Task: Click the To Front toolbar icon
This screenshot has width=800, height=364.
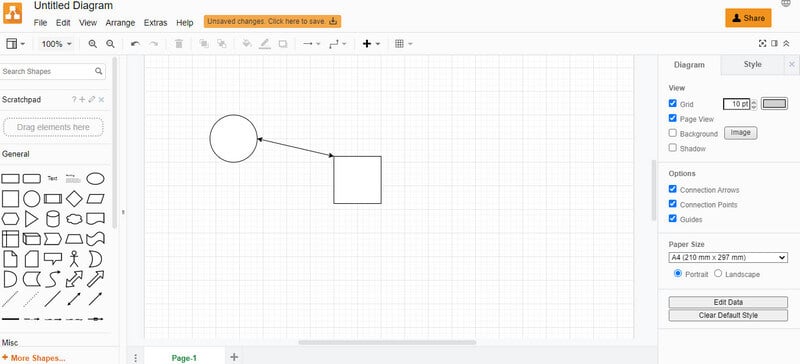Action: pyautogui.click(x=204, y=44)
